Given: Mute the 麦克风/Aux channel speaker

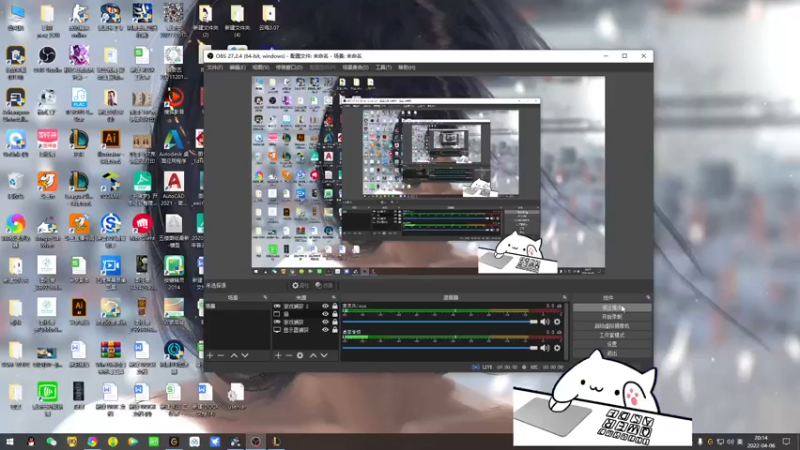Looking at the screenshot, I should [x=545, y=322].
